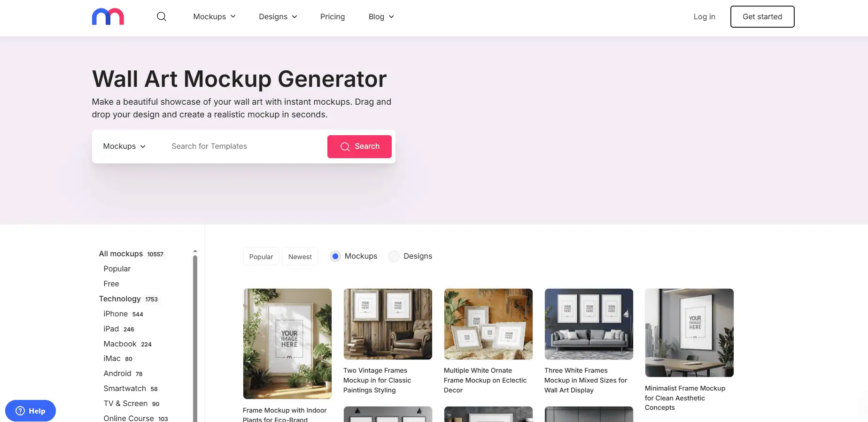Open the Minimalist Frame Mockup thumbnail
868x422 pixels.
[x=690, y=333]
